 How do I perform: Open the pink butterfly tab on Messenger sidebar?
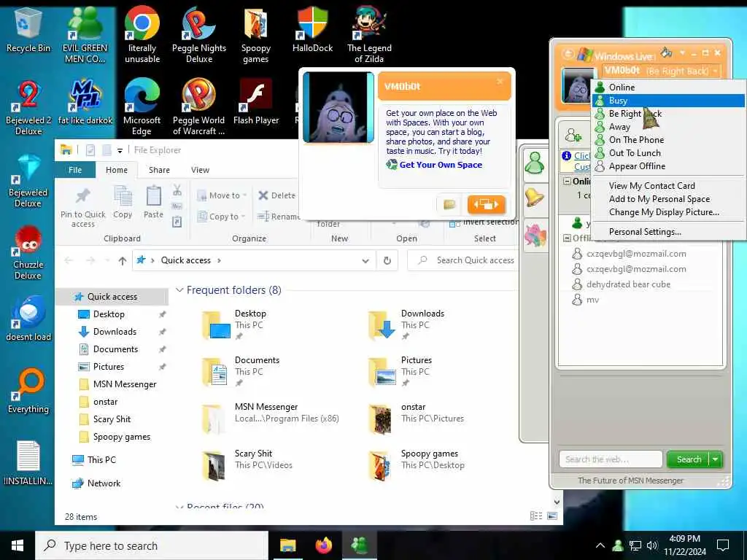(535, 236)
